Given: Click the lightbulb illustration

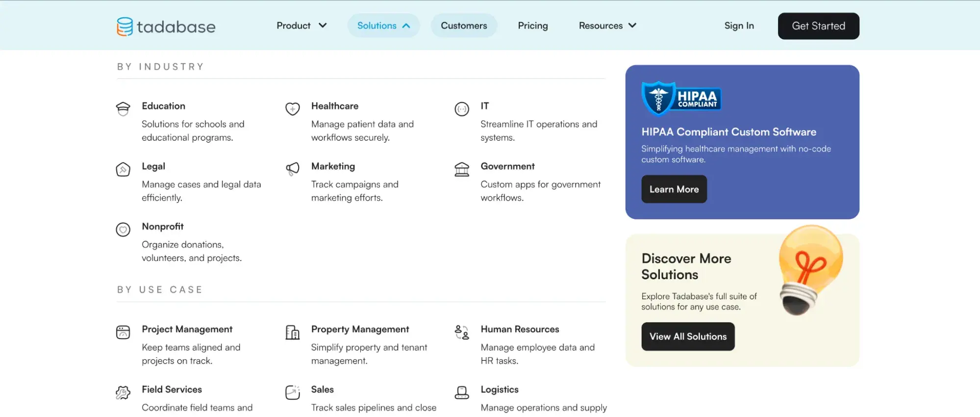Looking at the screenshot, I should pos(811,270).
